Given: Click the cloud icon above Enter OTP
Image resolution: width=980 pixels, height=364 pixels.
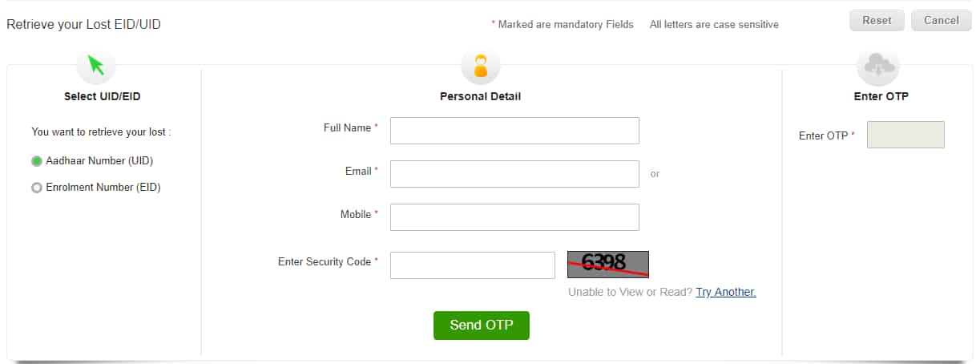Looking at the screenshot, I should point(878,65).
